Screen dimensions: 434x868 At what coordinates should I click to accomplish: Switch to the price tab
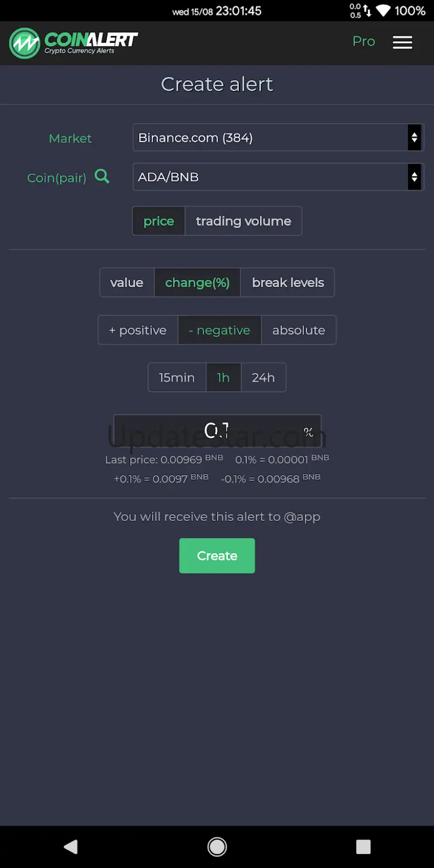(159, 221)
